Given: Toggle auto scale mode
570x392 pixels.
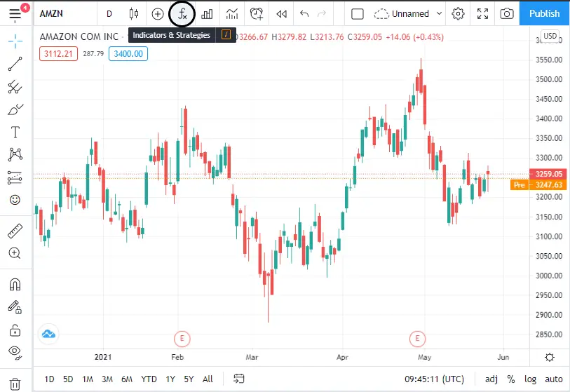Looking at the screenshot, I should (554, 379).
